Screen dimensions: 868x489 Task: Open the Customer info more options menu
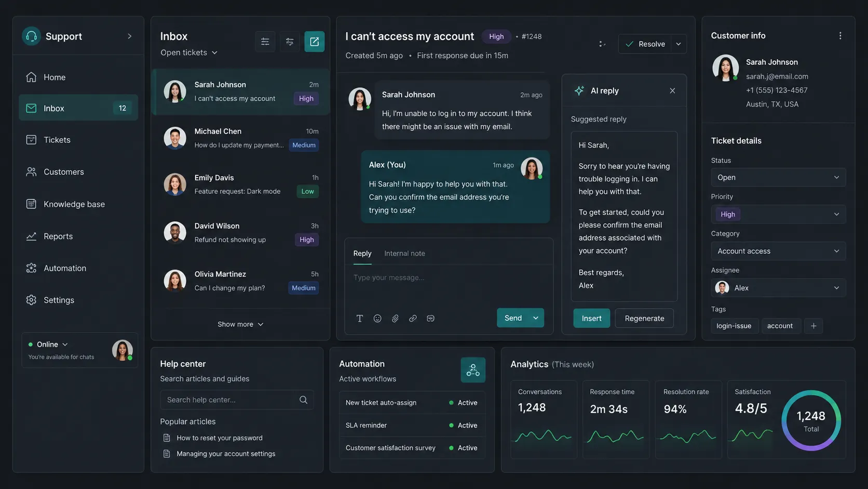click(x=840, y=36)
